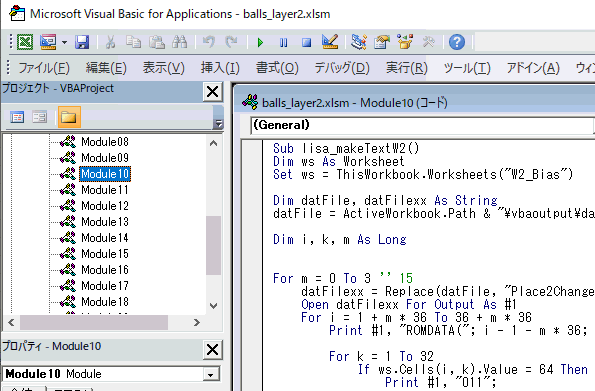Open Project Explorer toolbar icon
This screenshot has height=391, width=595.
click(359, 42)
